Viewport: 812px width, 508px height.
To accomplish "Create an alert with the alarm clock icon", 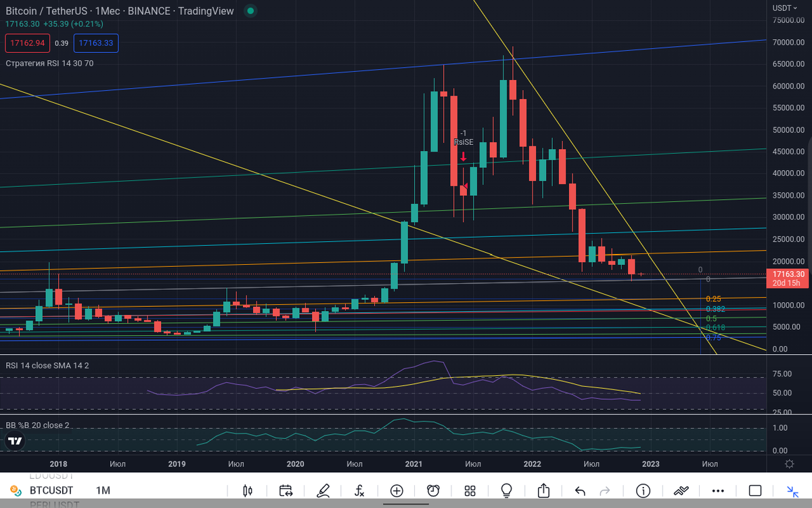I will tap(434, 490).
